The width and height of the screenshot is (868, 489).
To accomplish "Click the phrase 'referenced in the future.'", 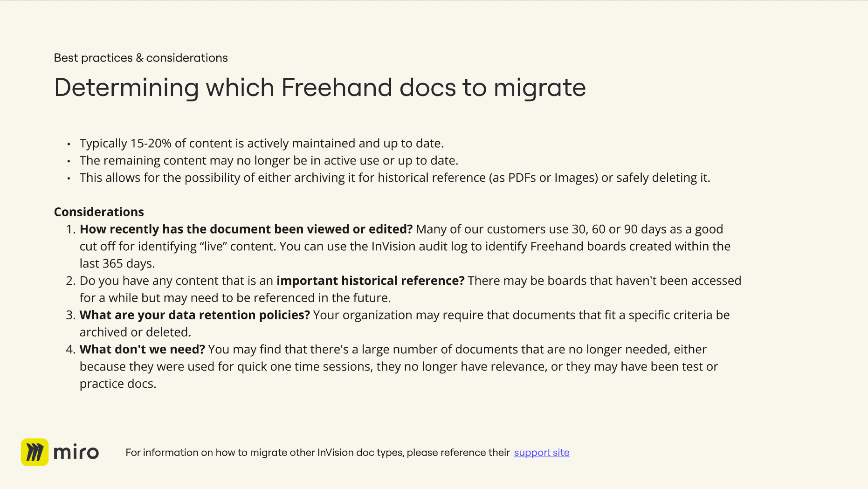I will 323,298.
